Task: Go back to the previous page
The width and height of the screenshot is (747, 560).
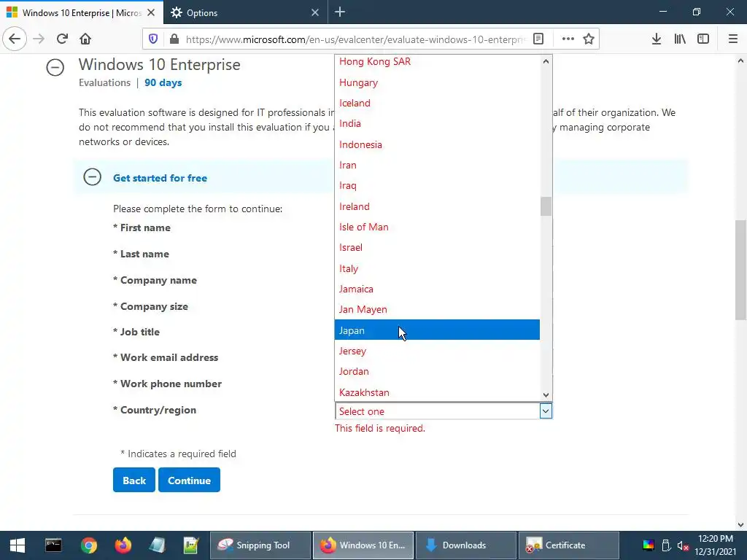Action: tap(15, 39)
